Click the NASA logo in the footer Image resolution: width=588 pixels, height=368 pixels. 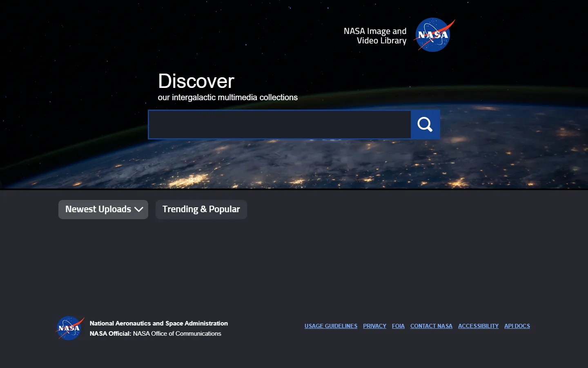(x=70, y=328)
